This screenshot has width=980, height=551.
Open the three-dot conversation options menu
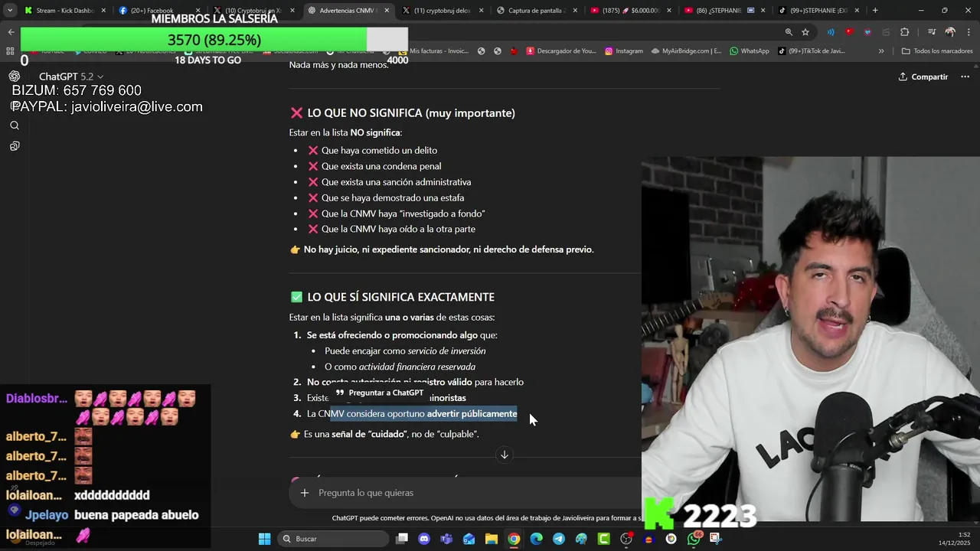click(x=965, y=77)
